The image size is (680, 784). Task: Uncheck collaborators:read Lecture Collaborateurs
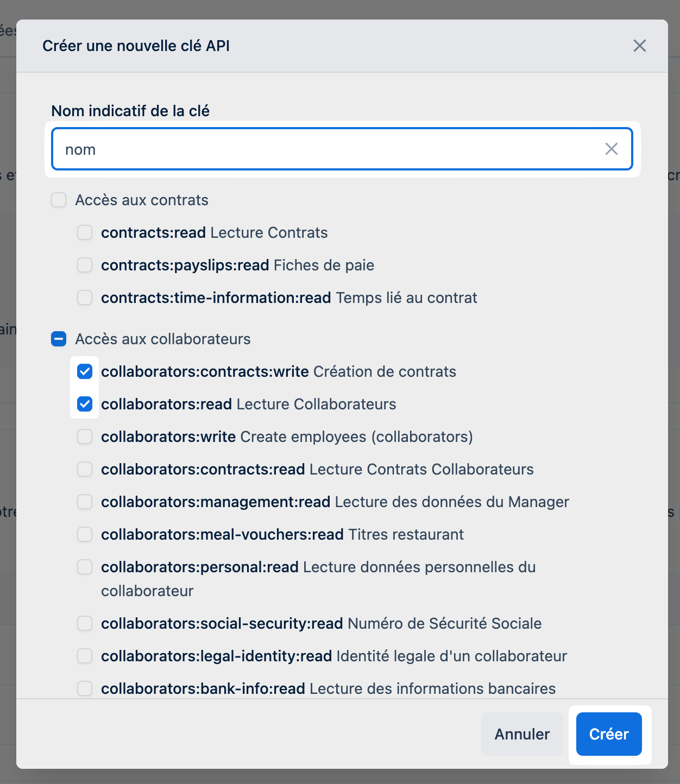pos(85,404)
